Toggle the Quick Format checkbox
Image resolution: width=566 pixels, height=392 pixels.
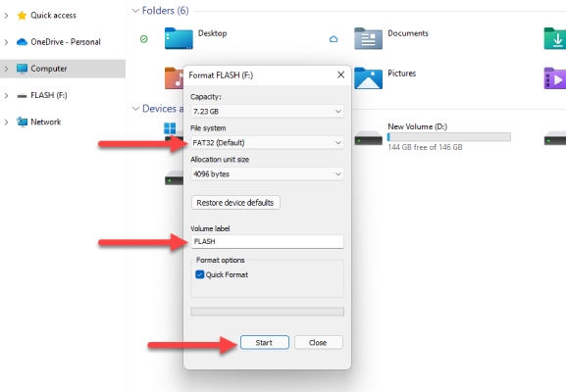(x=199, y=274)
